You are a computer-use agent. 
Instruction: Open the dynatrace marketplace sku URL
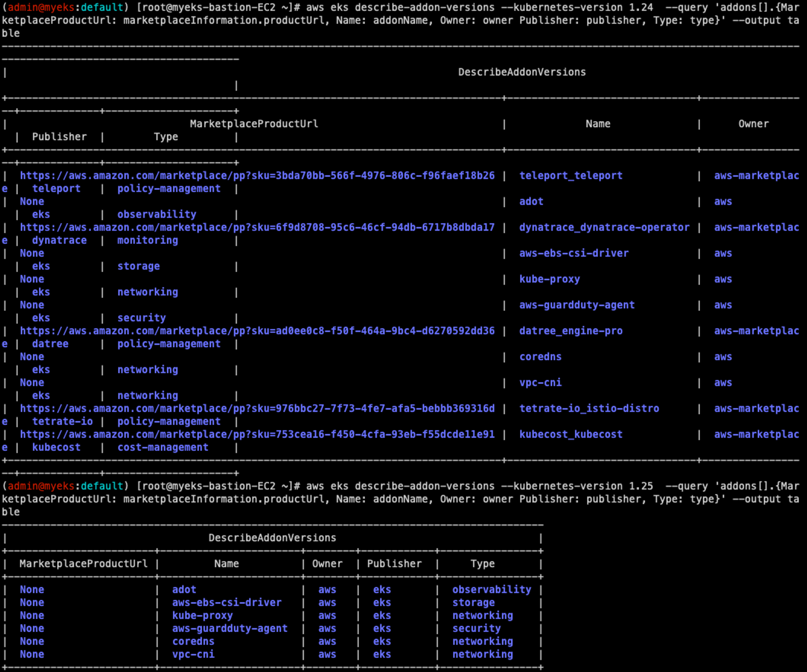tap(257, 227)
